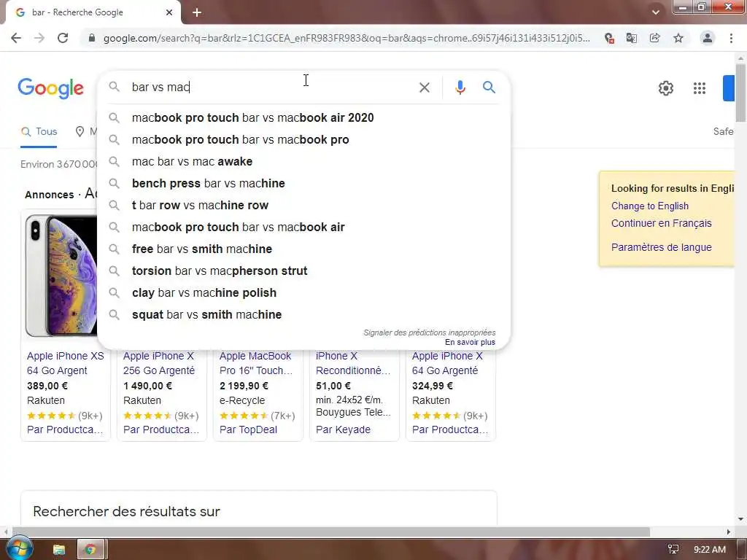Viewport: 747px width, 560px height.
Task: Click the network tray icon
Action: tap(673, 550)
